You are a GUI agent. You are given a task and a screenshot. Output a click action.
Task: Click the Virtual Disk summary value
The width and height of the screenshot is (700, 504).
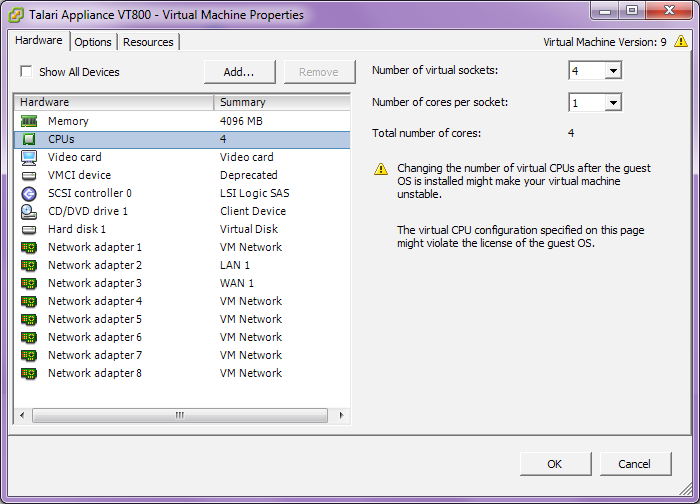click(x=249, y=229)
